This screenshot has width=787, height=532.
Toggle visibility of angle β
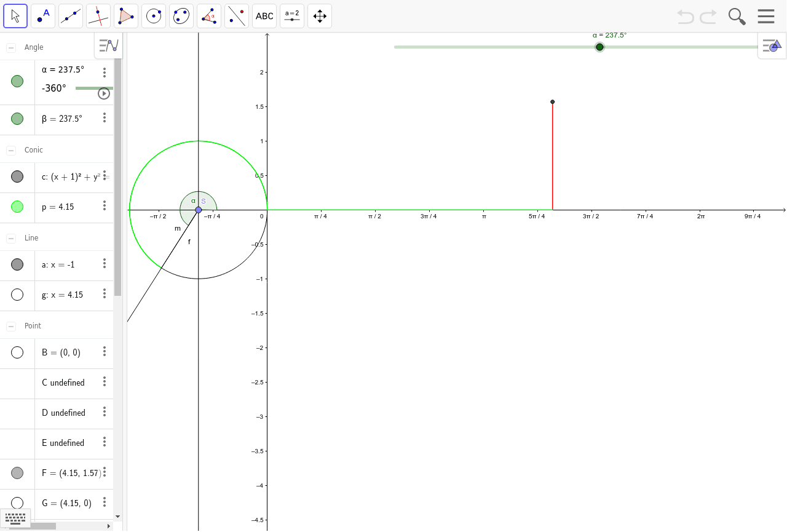click(x=17, y=119)
